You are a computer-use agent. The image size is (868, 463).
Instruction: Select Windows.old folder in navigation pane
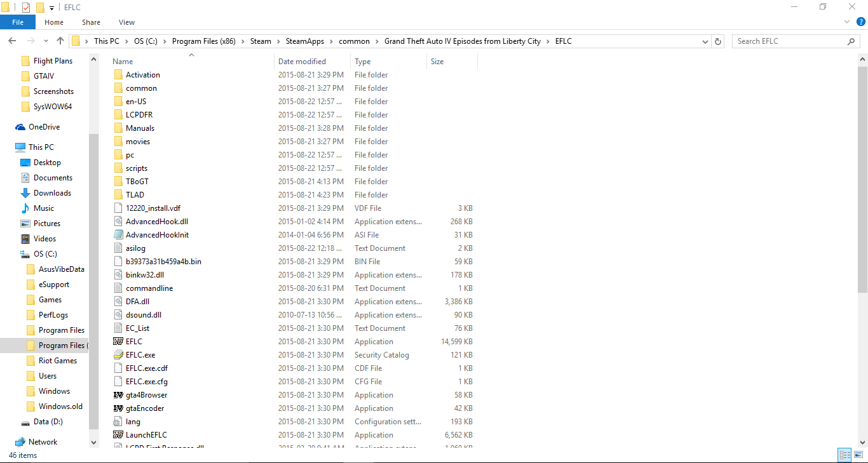[x=60, y=406]
